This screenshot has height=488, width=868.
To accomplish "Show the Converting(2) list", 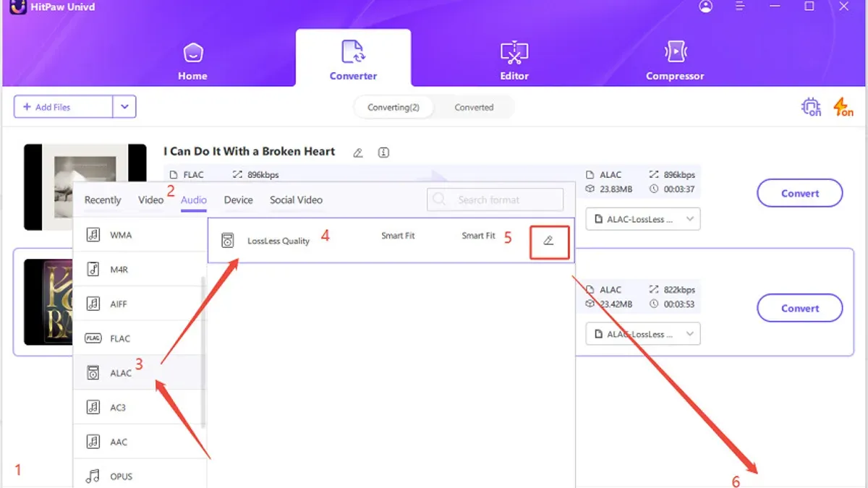I will click(x=393, y=107).
